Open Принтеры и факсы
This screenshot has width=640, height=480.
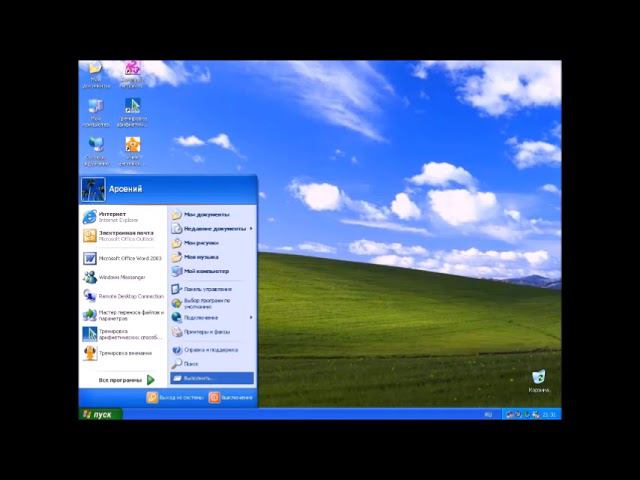tap(212, 332)
